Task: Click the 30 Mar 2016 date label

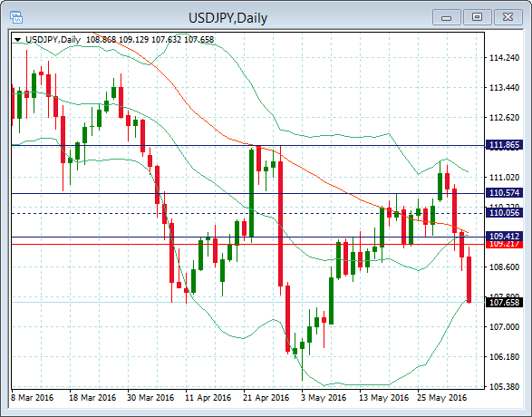Action: click(150, 398)
